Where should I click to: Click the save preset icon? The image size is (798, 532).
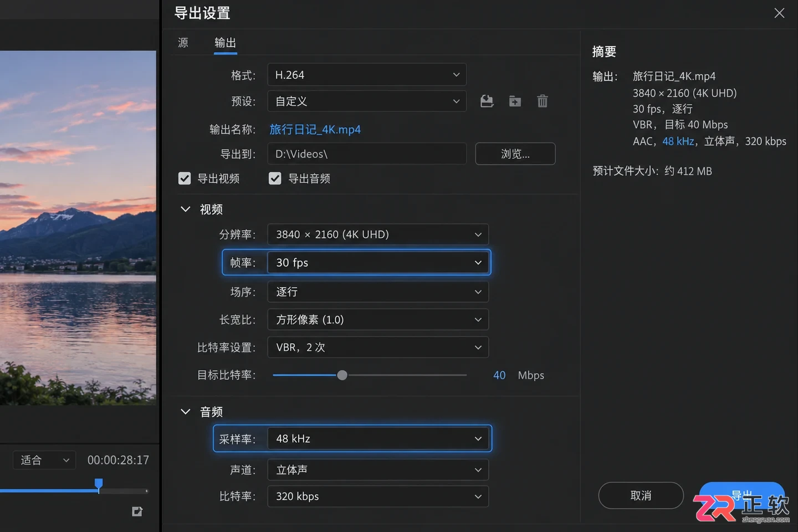(487, 101)
